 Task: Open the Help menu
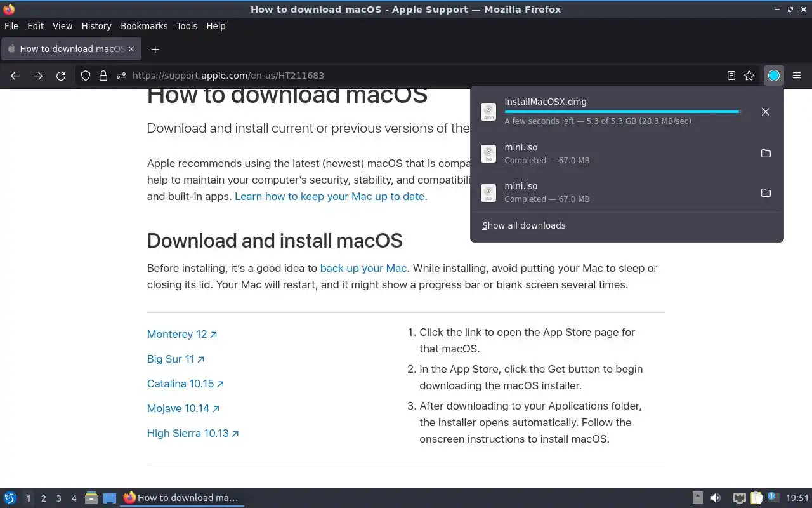216,26
